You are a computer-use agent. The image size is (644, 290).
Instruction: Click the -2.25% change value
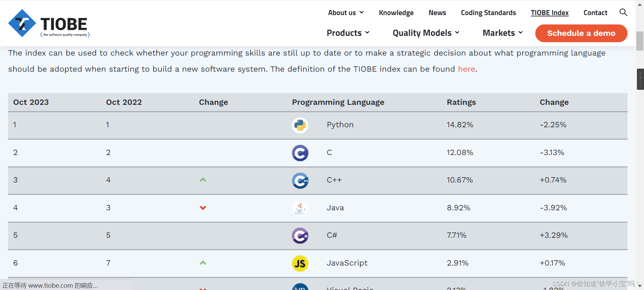(553, 125)
